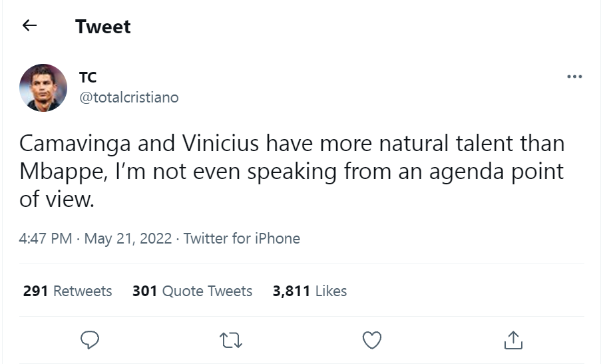This screenshot has height=364, width=603.
Task: Open the Twitter for iPhone source link
Action: pos(242,238)
